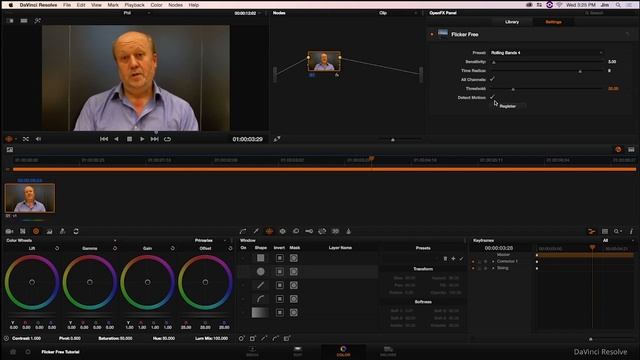Open the 3D stereoscopic palette icon
Viewport: 640px width, 360px height.
pos(335,231)
